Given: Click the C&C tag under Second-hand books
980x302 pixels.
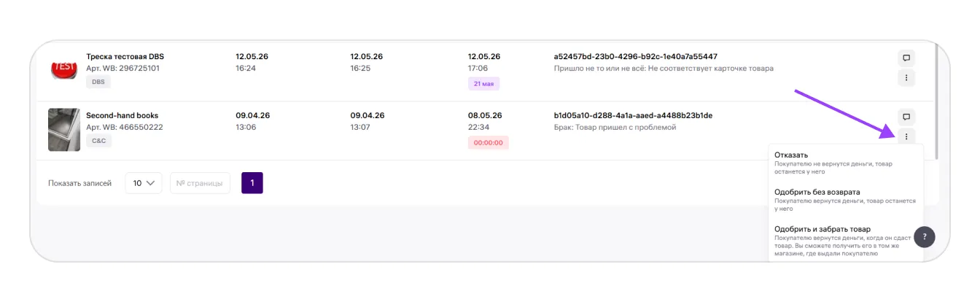Looking at the screenshot, I should coord(98,142).
